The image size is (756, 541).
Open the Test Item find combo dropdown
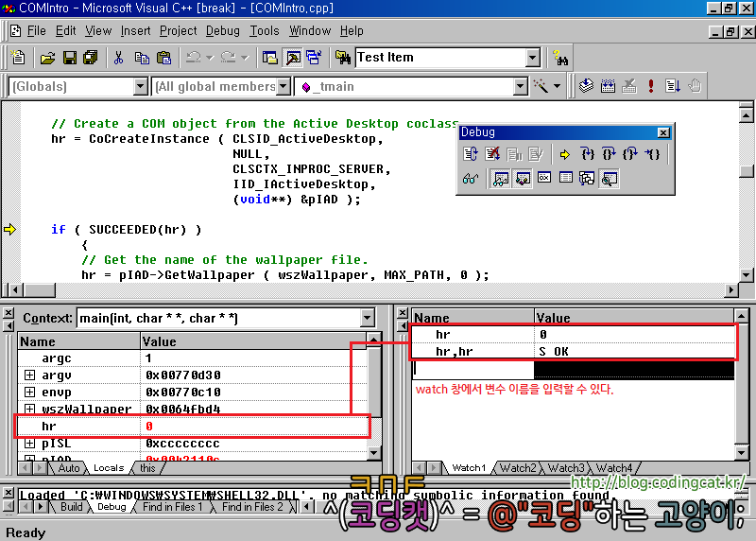coord(532,58)
